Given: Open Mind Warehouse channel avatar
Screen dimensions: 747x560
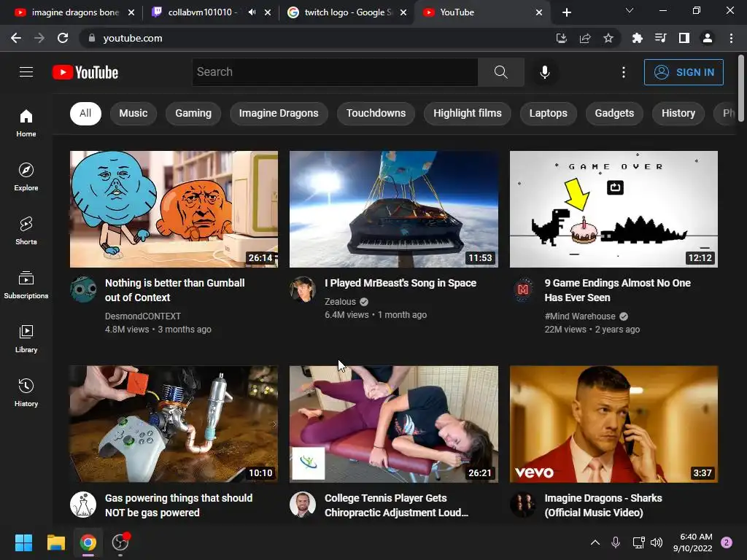Looking at the screenshot, I should pos(522,289).
